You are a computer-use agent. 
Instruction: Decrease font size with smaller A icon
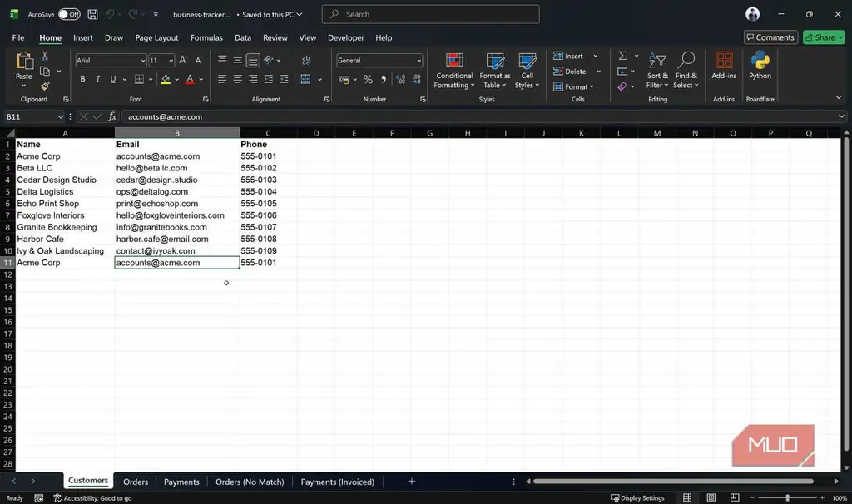pos(199,60)
